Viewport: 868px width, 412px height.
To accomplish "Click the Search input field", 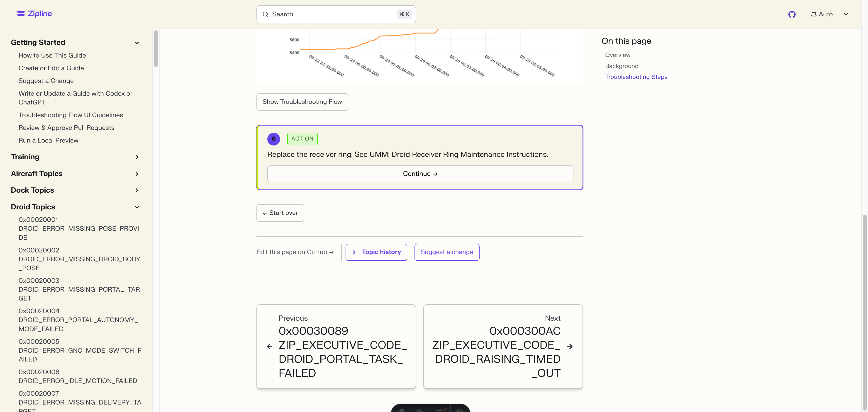I will point(336,14).
